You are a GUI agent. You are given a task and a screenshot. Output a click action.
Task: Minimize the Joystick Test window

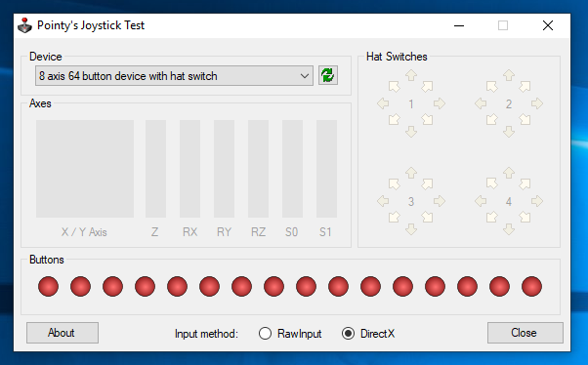pos(459,25)
